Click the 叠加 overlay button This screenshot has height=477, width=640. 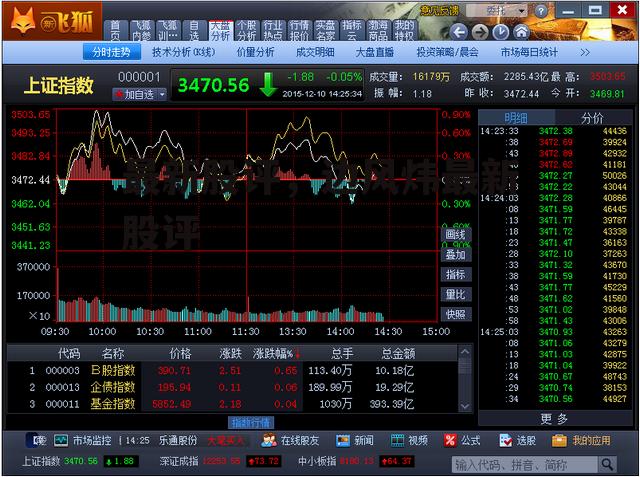456,255
